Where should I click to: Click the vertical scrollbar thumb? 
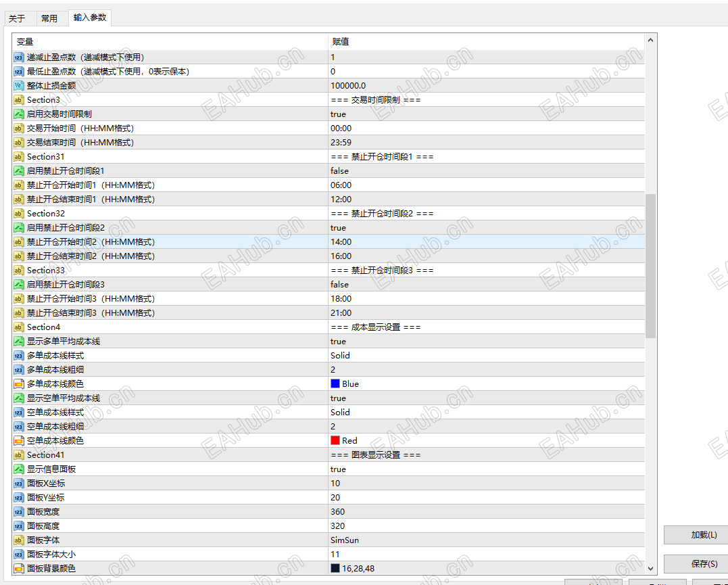click(x=650, y=266)
